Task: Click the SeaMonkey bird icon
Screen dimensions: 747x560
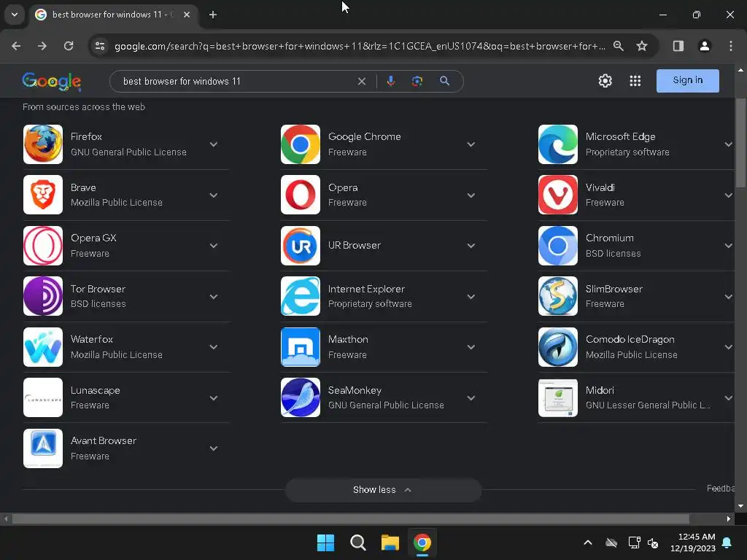Action: [x=300, y=397]
